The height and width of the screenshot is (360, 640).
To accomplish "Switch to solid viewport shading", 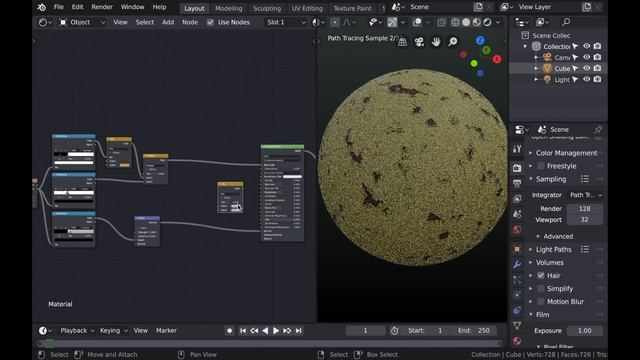I will (x=466, y=22).
